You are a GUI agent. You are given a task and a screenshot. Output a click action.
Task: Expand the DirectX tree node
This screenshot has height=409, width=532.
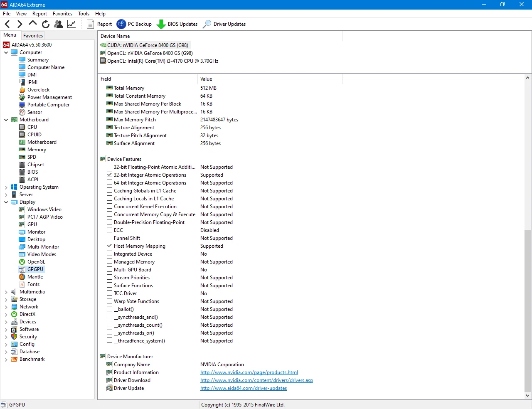click(6, 315)
